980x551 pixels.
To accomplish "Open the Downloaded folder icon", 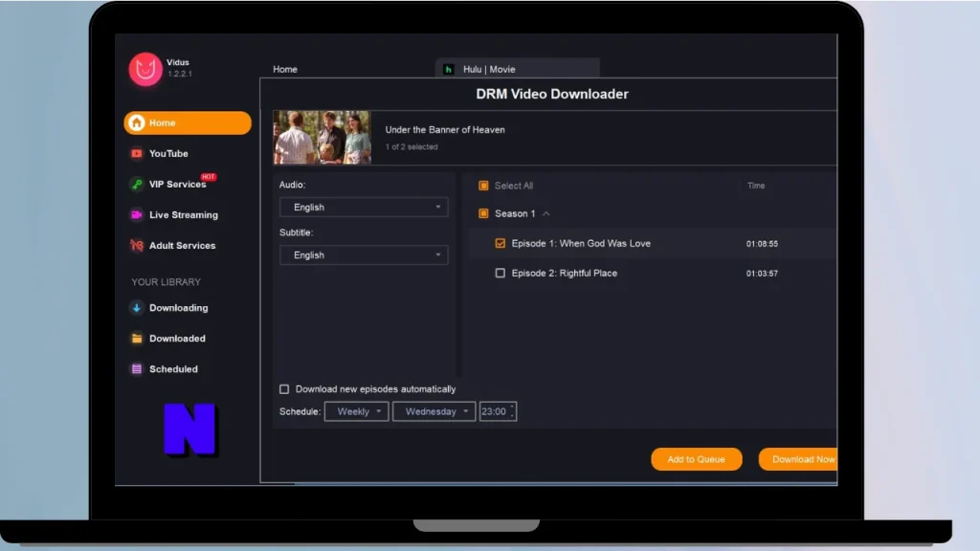I will coord(136,339).
